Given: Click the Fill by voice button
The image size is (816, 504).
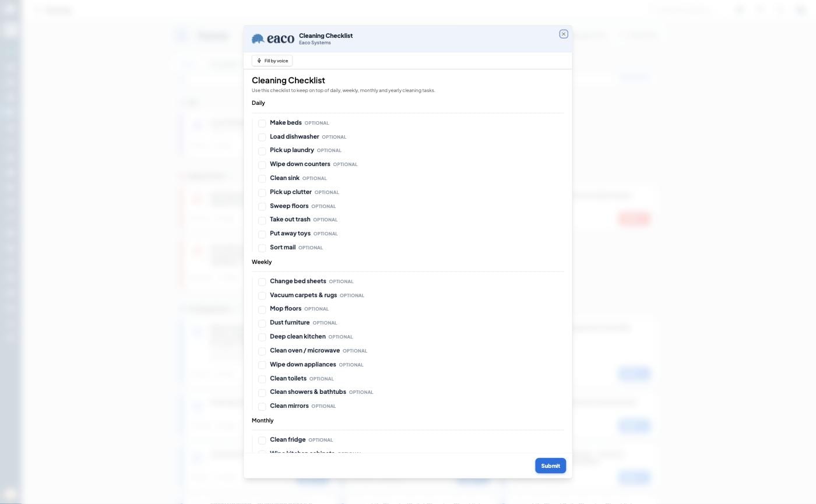Looking at the screenshot, I should tap(272, 61).
